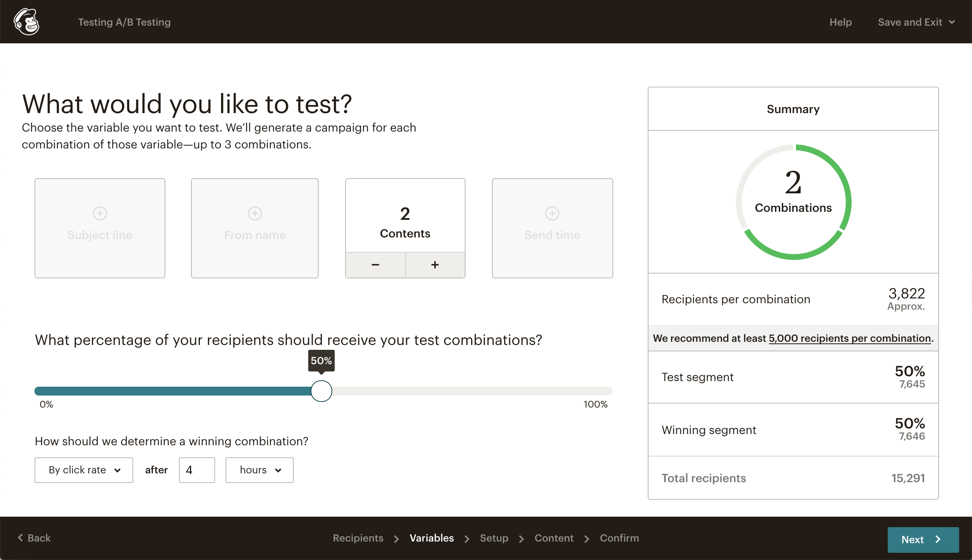This screenshot has width=972, height=560.
Task: Focus the after 4 number field
Action: (x=197, y=470)
